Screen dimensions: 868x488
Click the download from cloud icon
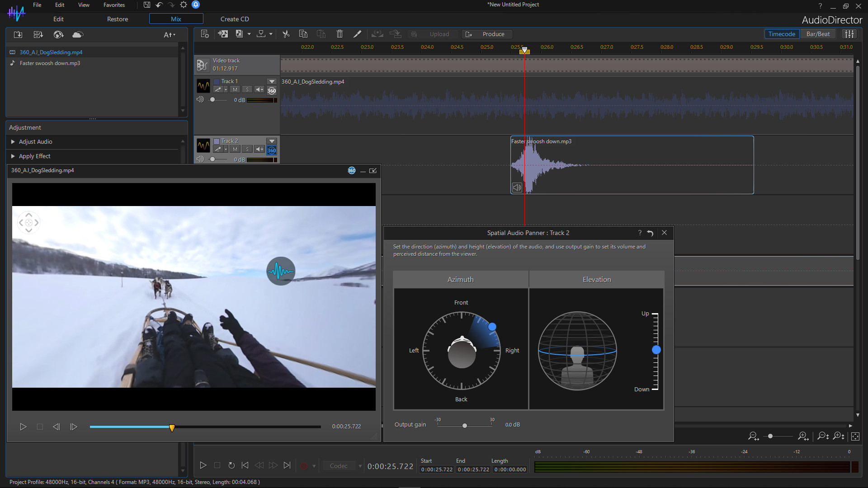click(77, 34)
